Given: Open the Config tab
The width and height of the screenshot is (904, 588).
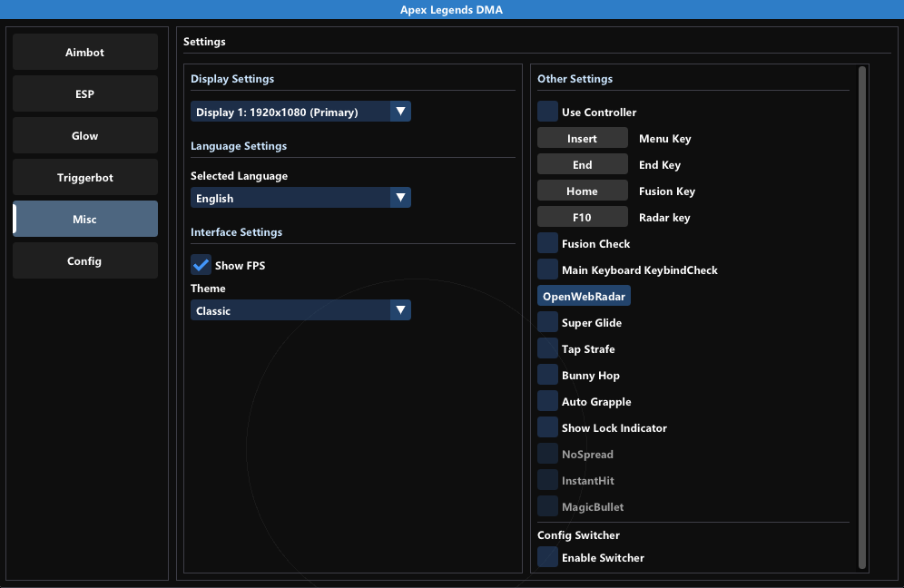Looking at the screenshot, I should click(x=85, y=261).
